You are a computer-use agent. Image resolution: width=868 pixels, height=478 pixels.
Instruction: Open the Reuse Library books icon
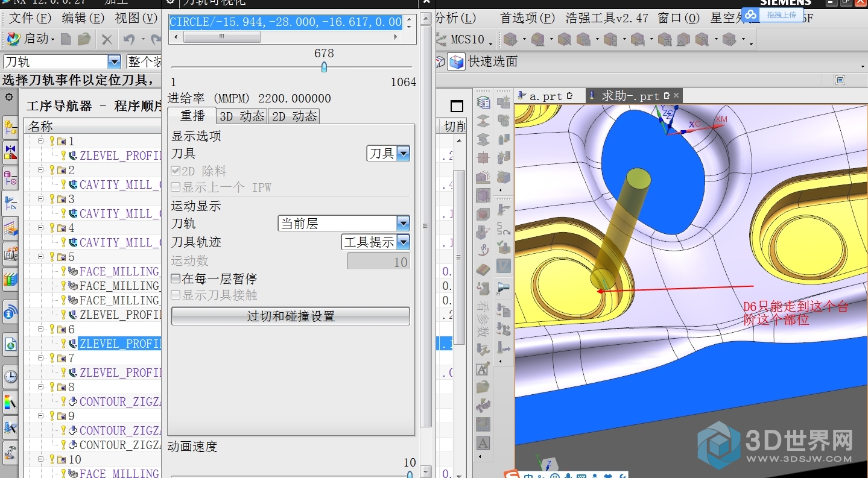[x=10, y=279]
